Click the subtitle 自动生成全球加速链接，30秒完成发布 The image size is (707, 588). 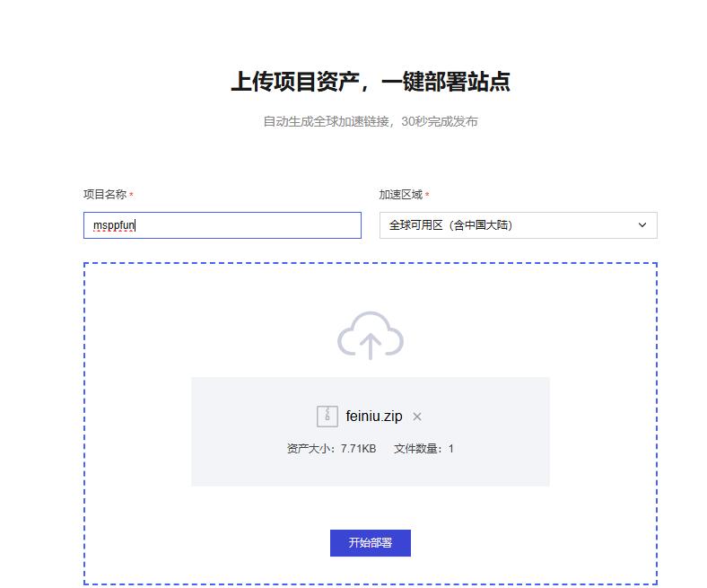(x=371, y=121)
